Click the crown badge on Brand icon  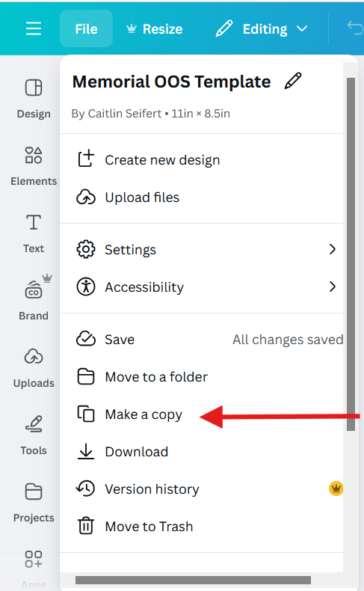[x=46, y=278]
